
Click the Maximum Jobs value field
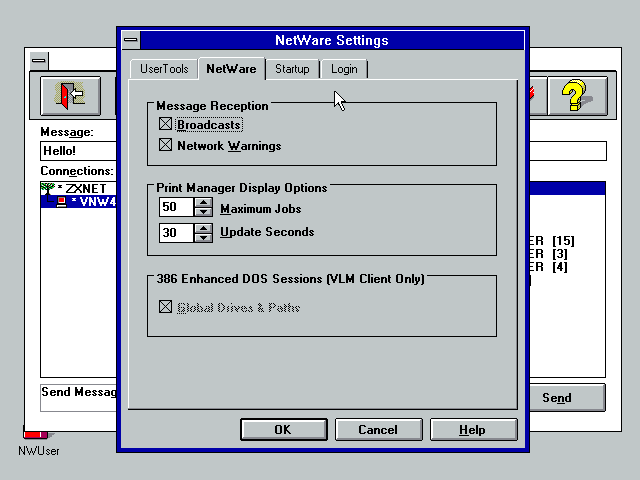[x=176, y=207]
